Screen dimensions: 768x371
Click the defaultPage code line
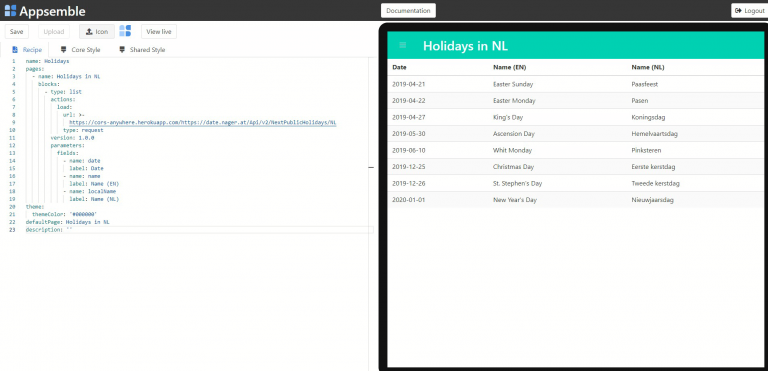pos(68,222)
